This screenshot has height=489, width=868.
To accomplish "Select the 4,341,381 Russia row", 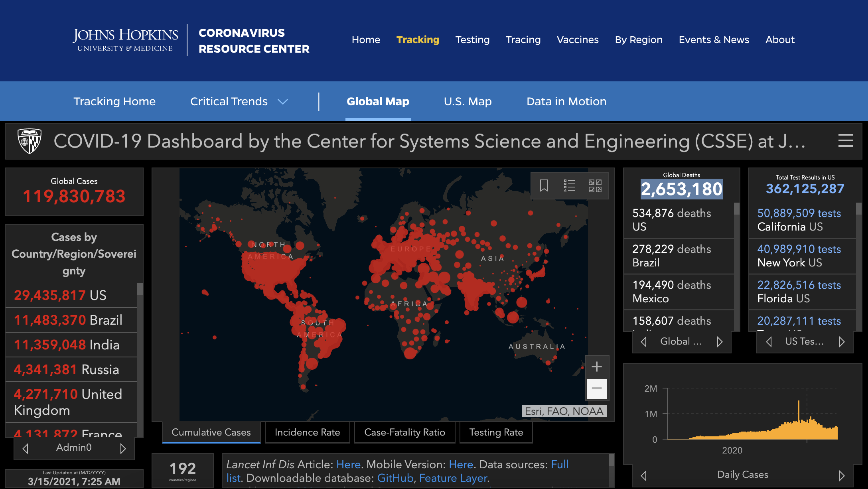I will (x=71, y=370).
